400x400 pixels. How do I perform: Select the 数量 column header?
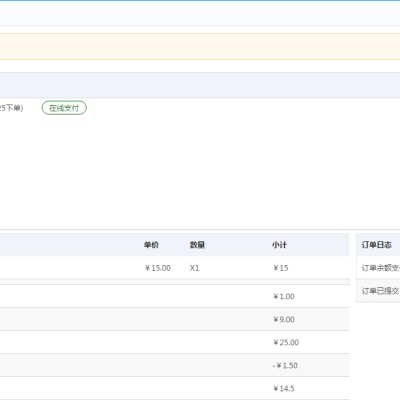pos(197,245)
